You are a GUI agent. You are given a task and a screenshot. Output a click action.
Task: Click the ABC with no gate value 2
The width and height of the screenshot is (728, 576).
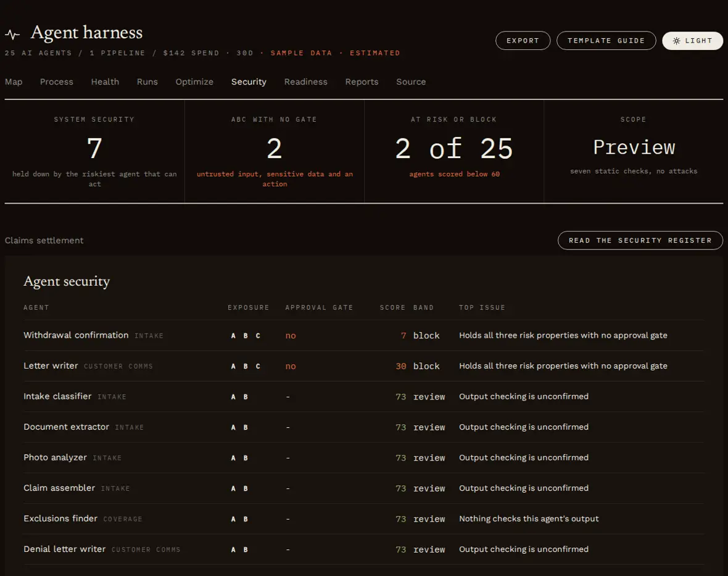(275, 149)
